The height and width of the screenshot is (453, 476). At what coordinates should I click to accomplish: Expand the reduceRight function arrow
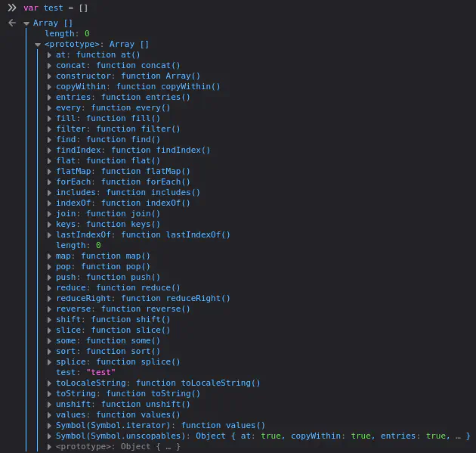[x=50, y=299]
